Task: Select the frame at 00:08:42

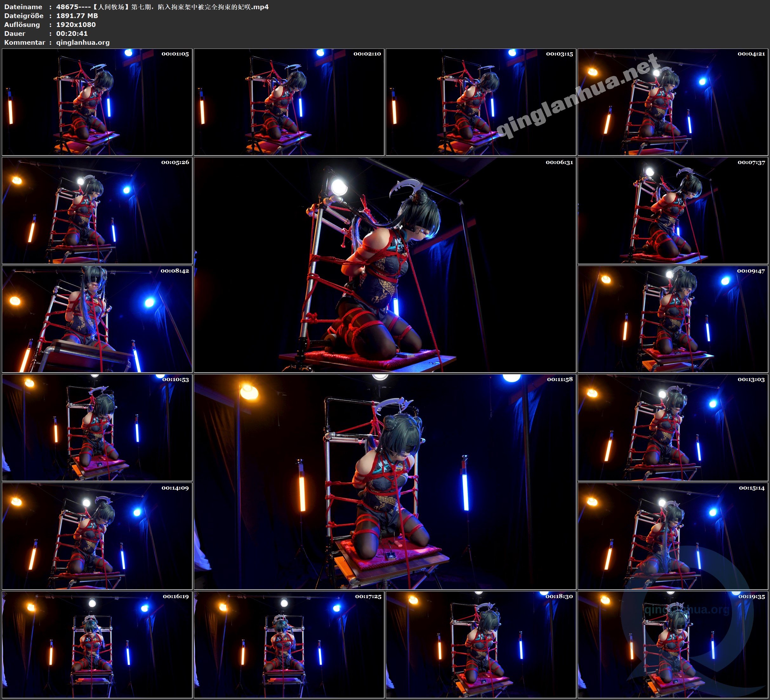Action: click(97, 319)
